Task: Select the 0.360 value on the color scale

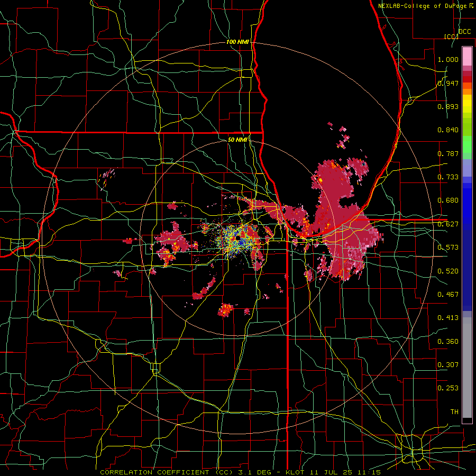Action: 448,342
